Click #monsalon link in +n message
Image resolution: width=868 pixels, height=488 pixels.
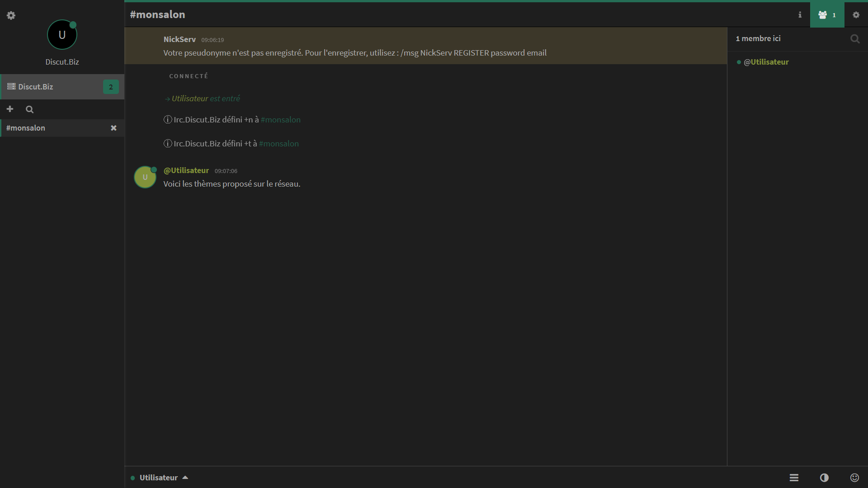point(280,120)
